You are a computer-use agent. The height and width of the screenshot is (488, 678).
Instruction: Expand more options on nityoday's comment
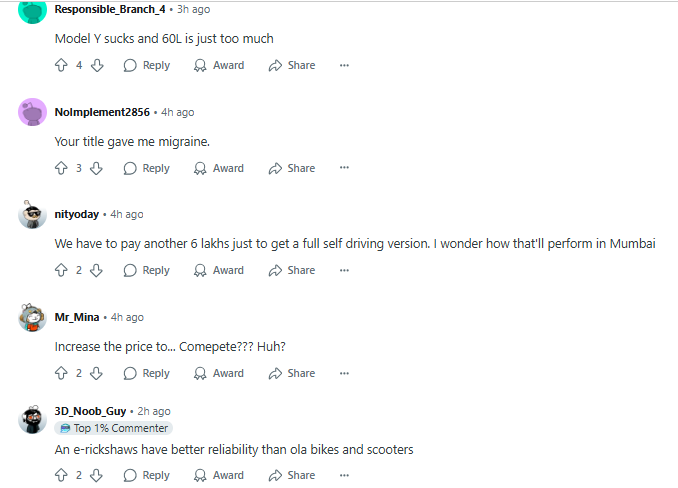[344, 271]
